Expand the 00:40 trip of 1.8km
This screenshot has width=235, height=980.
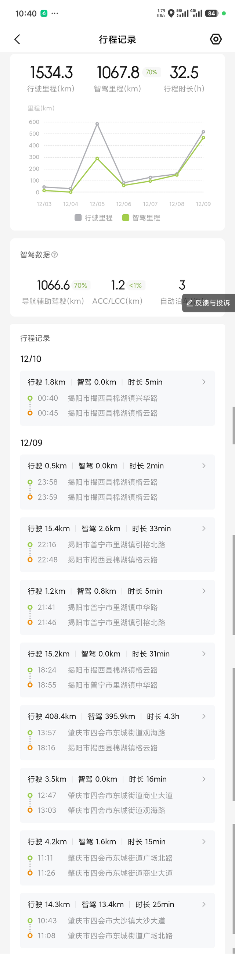pyautogui.click(x=204, y=382)
